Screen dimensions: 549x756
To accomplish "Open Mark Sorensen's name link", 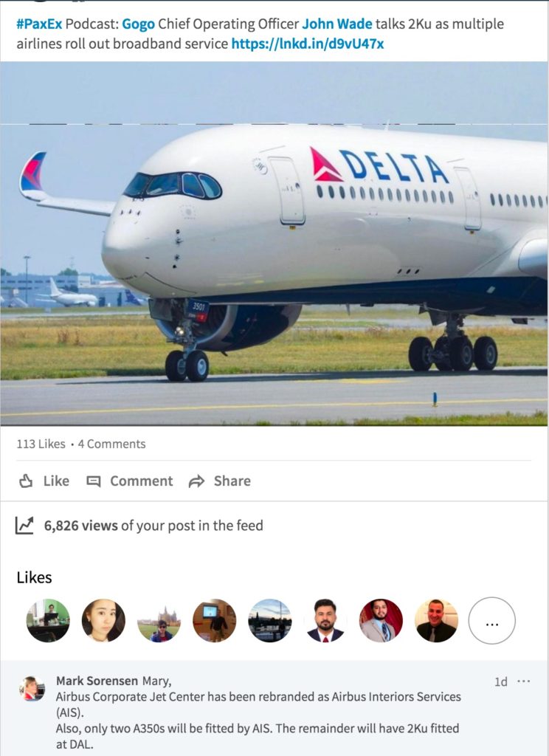I will [x=97, y=681].
